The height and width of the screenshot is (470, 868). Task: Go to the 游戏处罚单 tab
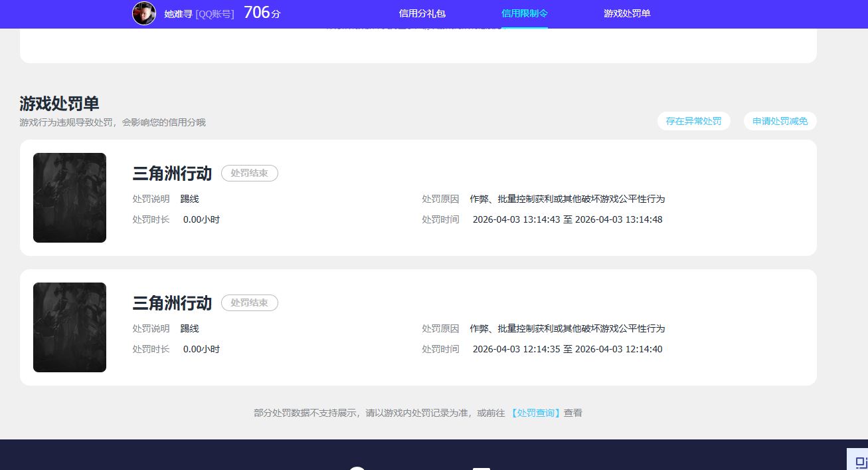pos(627,13)
